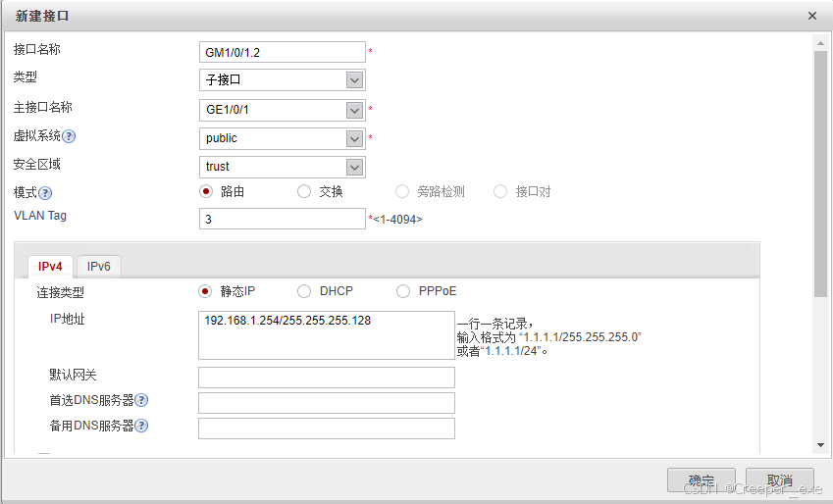
Task: Select 旁路检测 mode radio button
Action: tap(402, 191)
